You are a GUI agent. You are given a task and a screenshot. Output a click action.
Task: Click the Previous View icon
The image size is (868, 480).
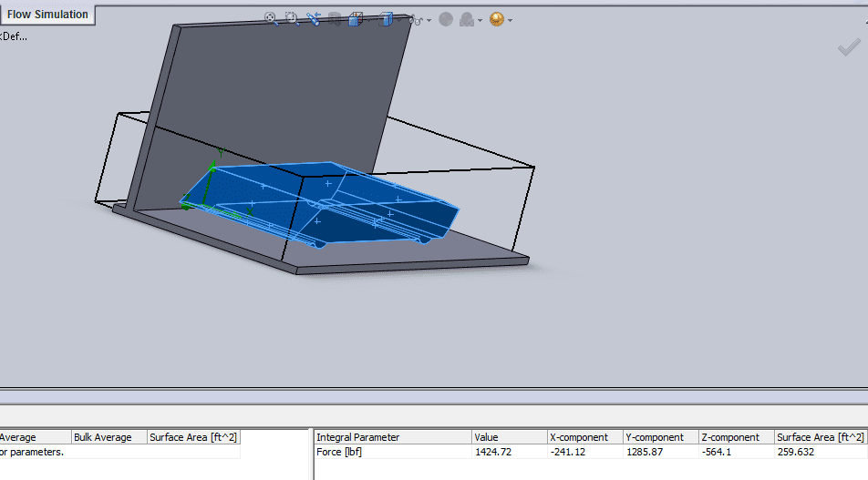(314, 19)
